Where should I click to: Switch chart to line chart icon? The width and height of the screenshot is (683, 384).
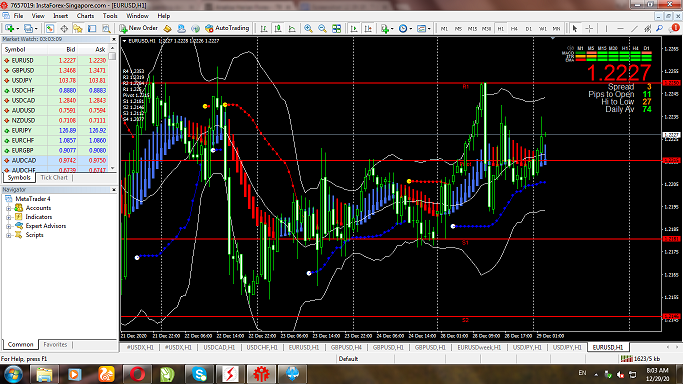pos(292,28)
